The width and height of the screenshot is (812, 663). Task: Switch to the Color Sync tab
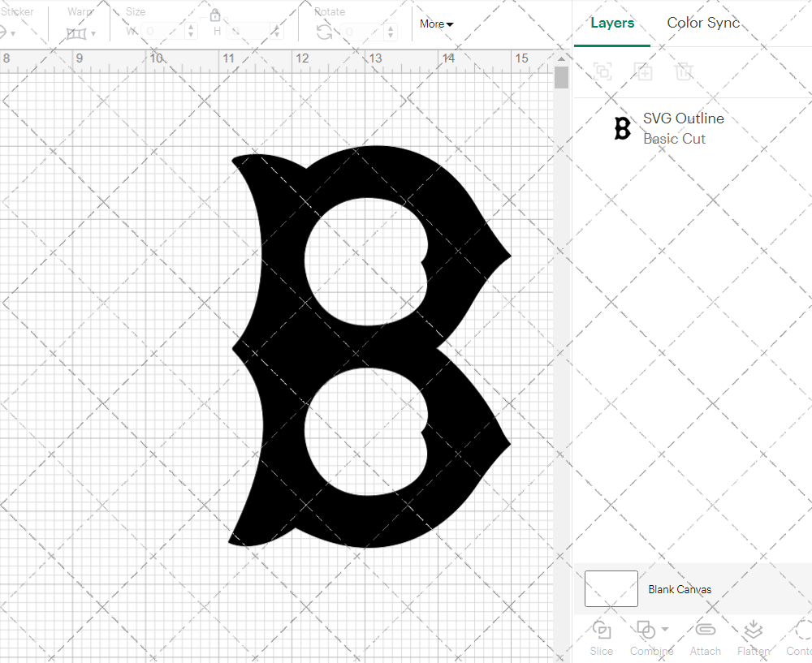[703, 23]
